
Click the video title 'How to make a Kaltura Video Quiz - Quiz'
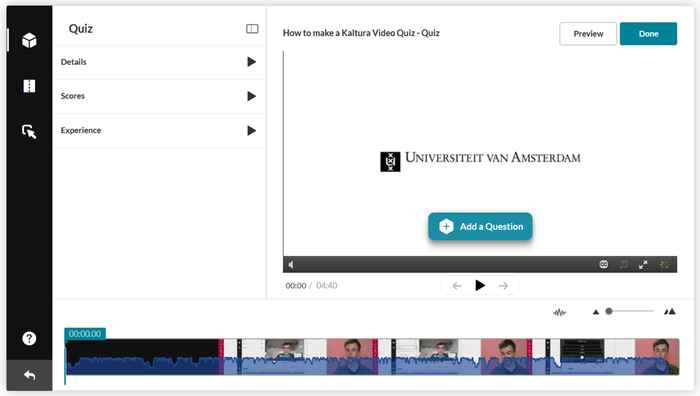pyautogui.click(x=361, y=33)
